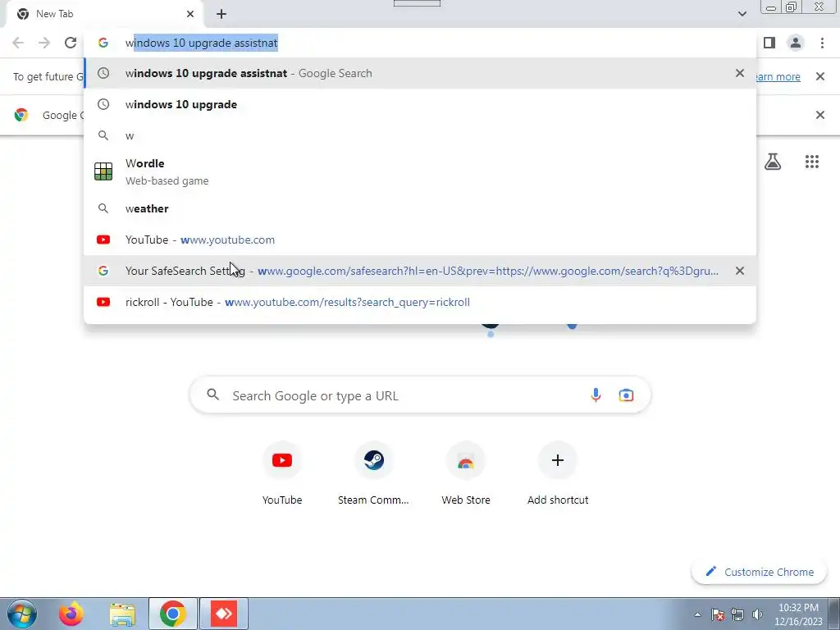
Task: Start voice search with the microphone
Action: pos(596,395)
